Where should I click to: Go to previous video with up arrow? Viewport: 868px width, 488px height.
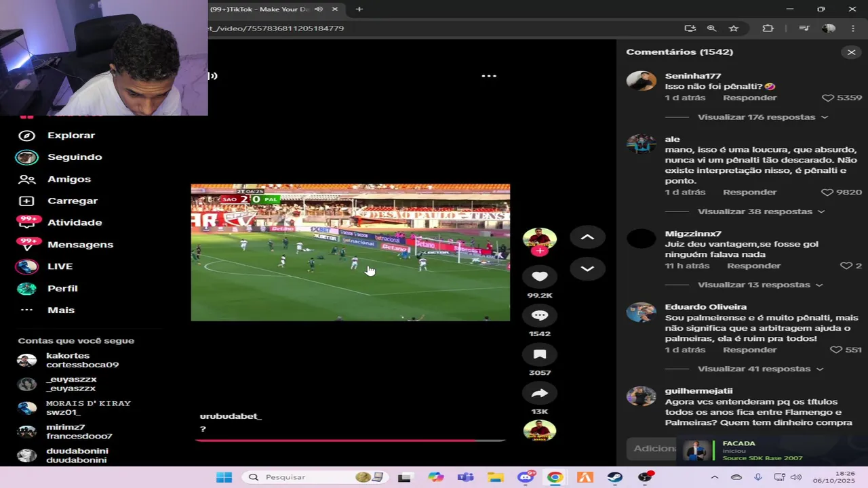click(587, 237)
